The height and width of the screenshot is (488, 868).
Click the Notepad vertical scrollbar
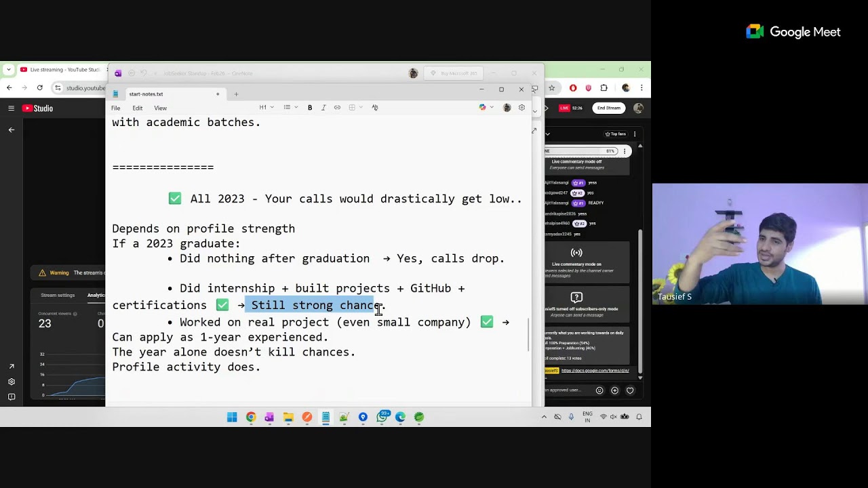tap(528, 333)
